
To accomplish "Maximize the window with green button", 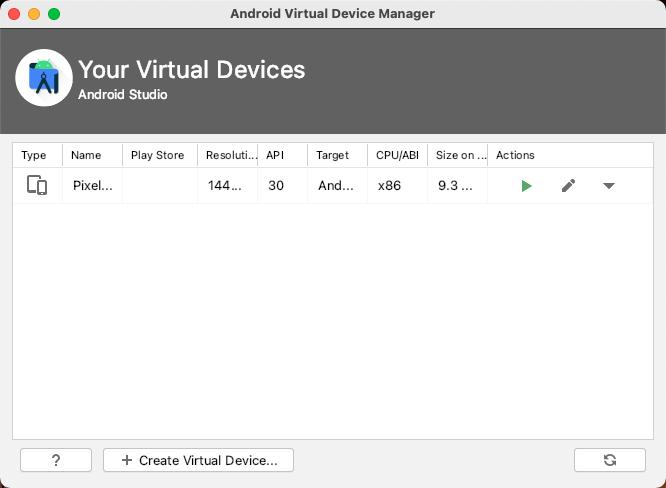I will 54,14.
